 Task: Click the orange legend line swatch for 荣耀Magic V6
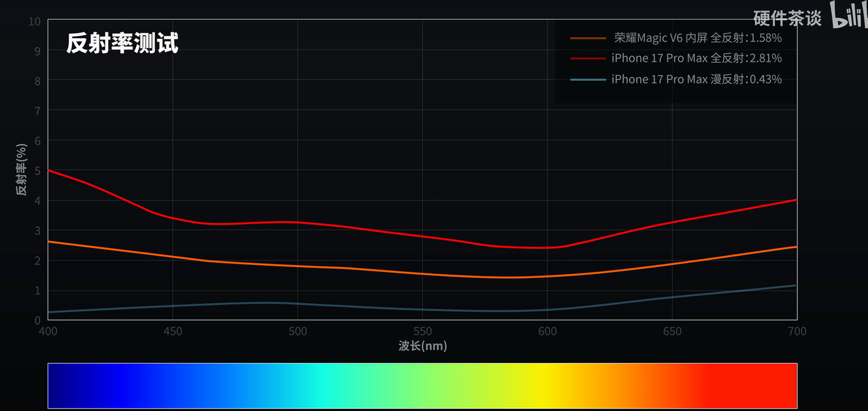(588, 38)
